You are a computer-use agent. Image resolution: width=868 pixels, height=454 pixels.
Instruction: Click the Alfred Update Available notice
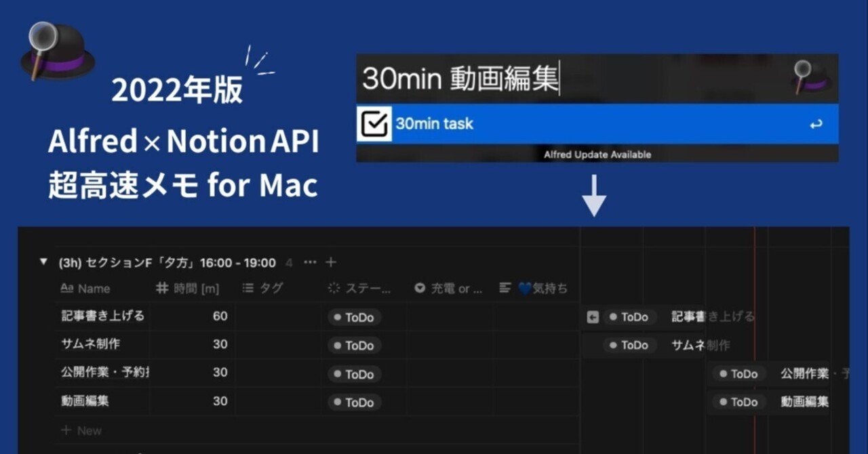coord(596,154)
